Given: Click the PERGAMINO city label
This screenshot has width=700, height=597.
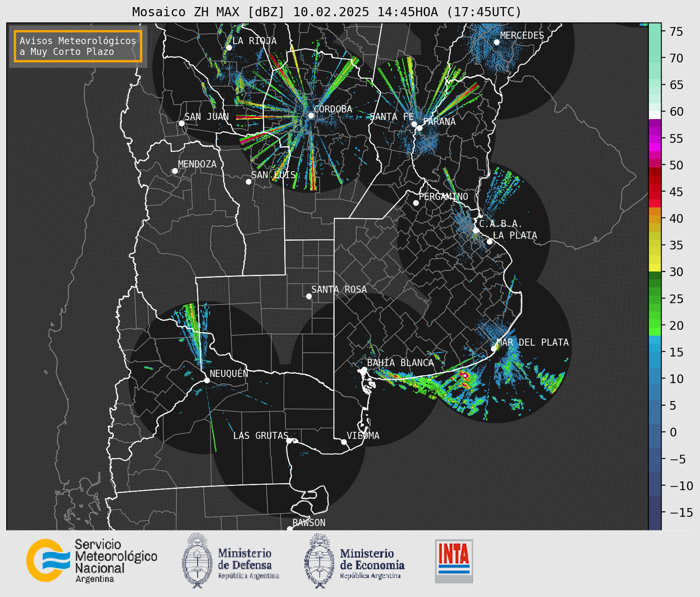Looking at the screenshot, I should click(x=444, y=196).
